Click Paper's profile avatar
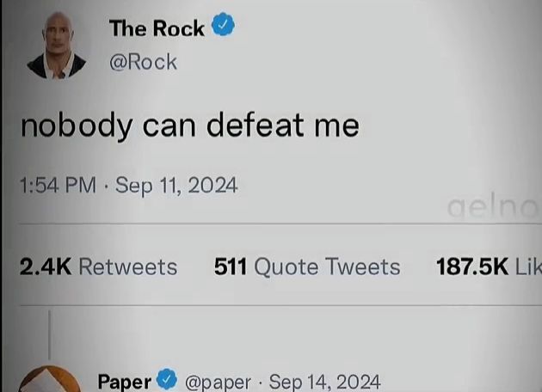 click(x=50, y=379)
